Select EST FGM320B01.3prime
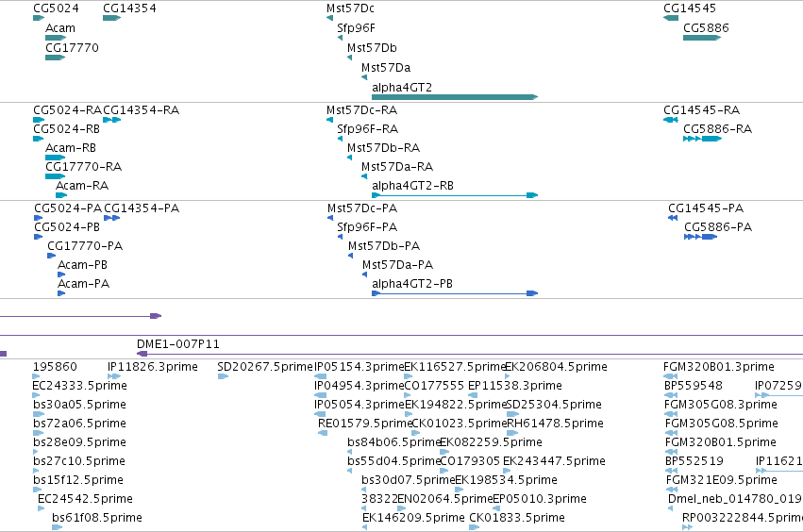The height and width of the screenshot is (532, 803). 718,367
